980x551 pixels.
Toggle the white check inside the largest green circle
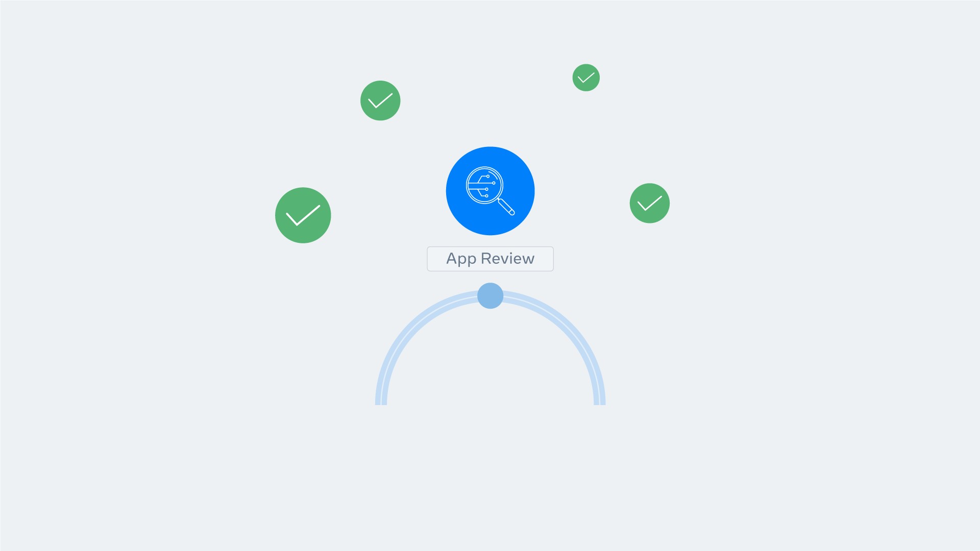click(x=303, y=215)
